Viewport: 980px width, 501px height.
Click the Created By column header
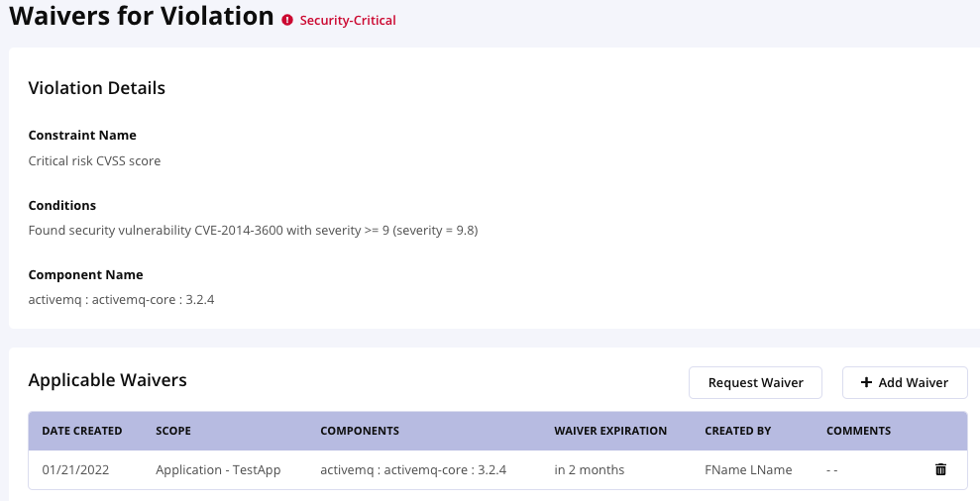click(736, 432)
